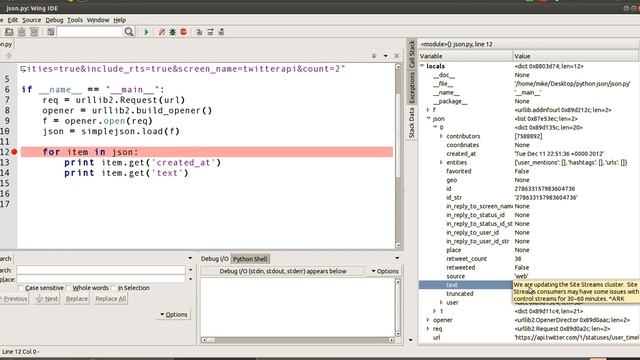Click the magnifying glass search icon
This screenshot has height=360, width=640.
(x=129, y=32)
